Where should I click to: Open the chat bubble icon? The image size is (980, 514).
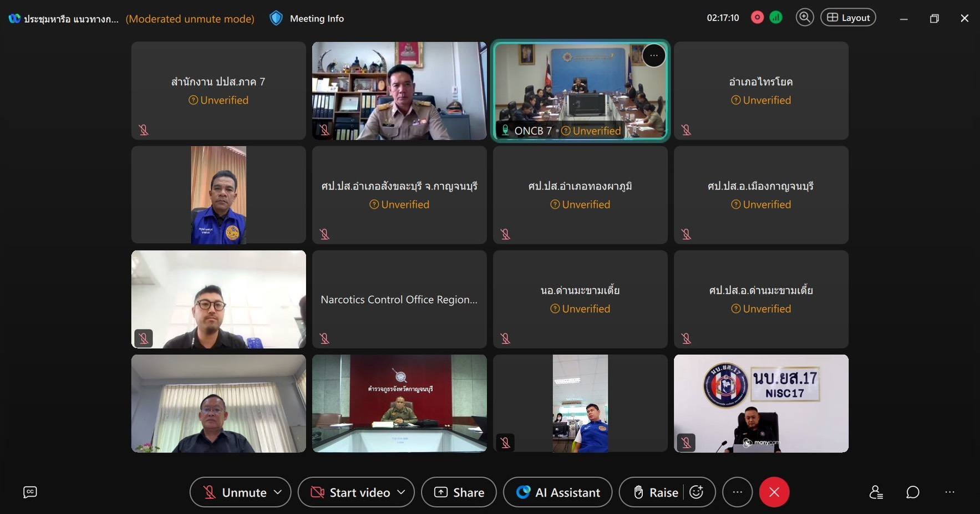coord(912,492)
